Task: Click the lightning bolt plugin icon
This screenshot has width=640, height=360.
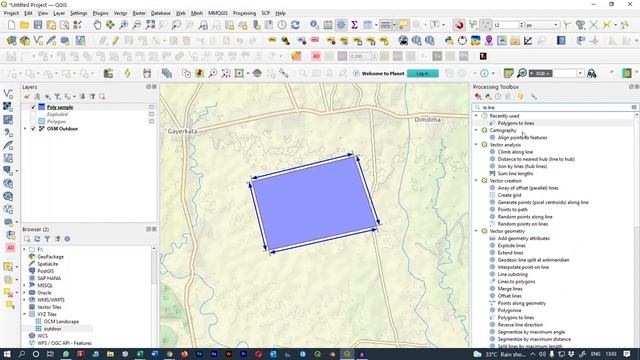Action: point(127,73)
